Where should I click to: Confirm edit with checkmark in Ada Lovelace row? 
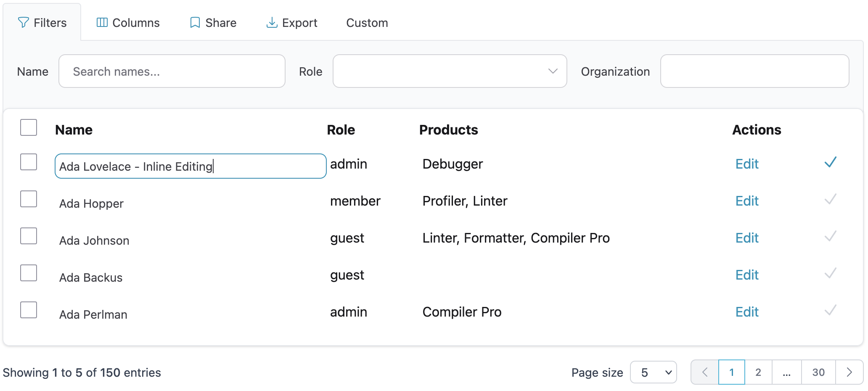(831, 162)
